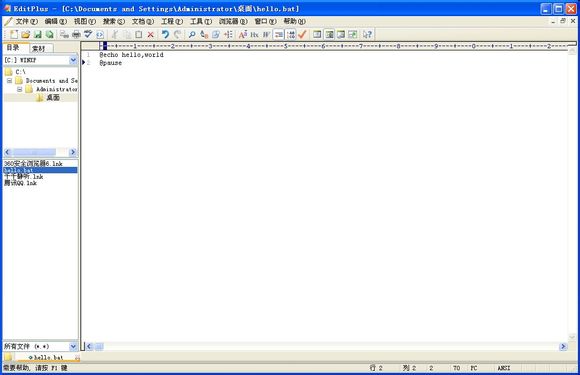Print the document with the printer icon

point(76,34)
